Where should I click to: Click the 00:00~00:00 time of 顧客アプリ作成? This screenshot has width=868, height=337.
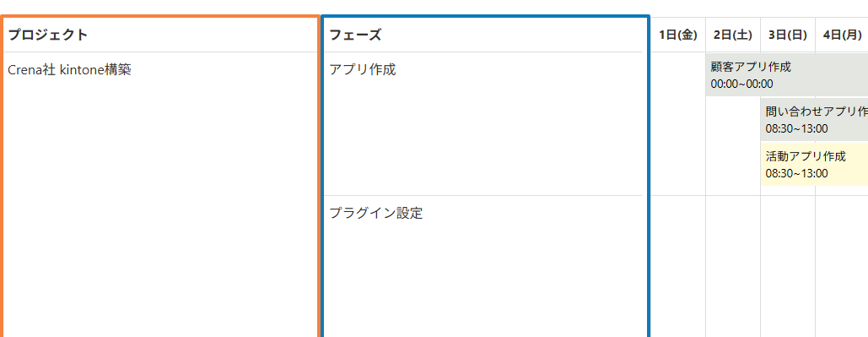(741, 84)
